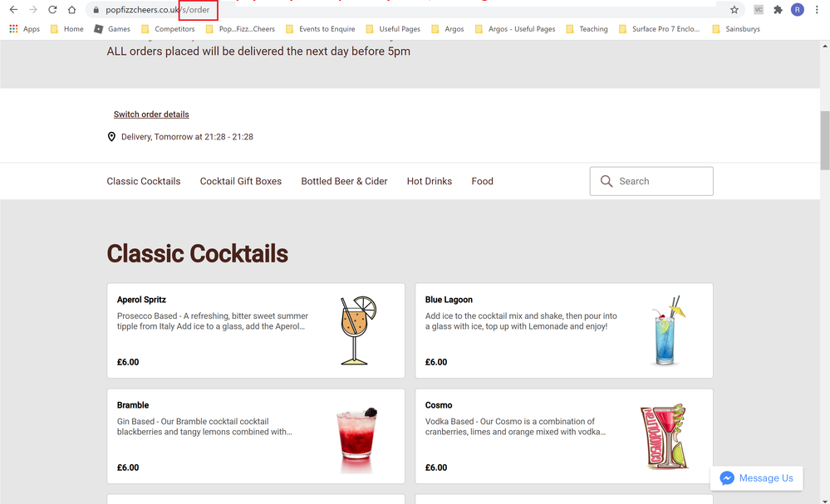Click the Switch order details link
Image resolution: width=830 pixels, height=504 pixels.
click(x=151, y=115)
